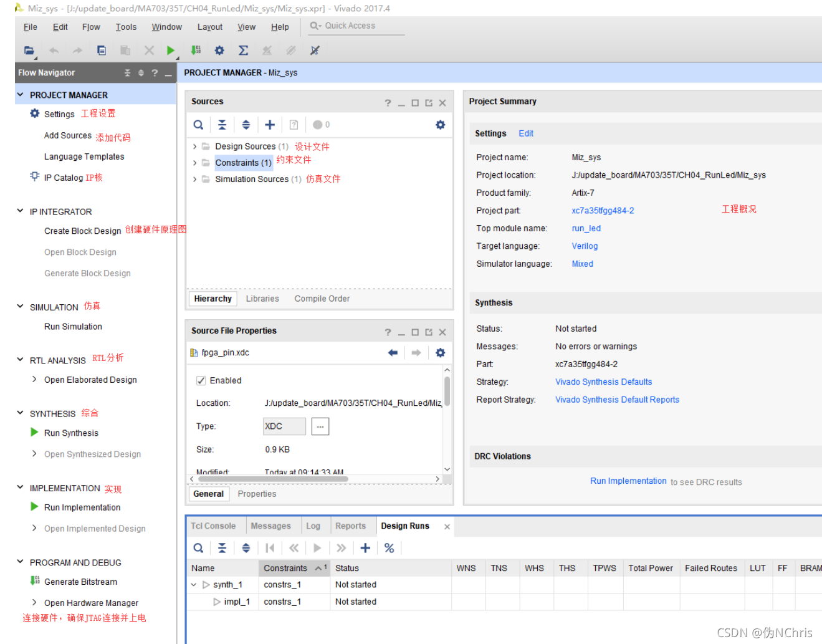Collapse the SYNTHESIS section
The image size is (822, 644).
pos(21,413)
